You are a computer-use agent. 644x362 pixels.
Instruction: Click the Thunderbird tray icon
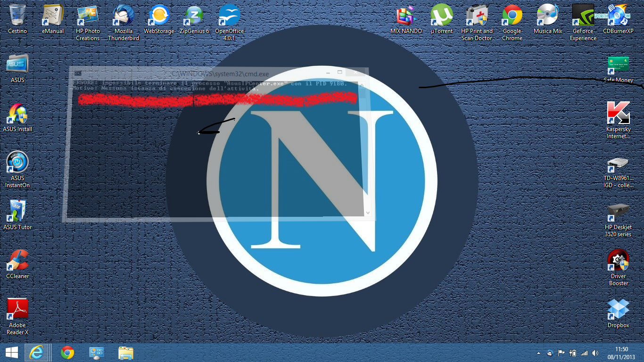pos(550,353)
